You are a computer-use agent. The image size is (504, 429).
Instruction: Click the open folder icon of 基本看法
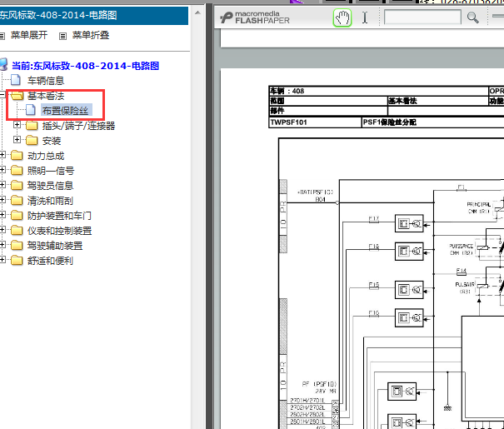tap(17, 96)
